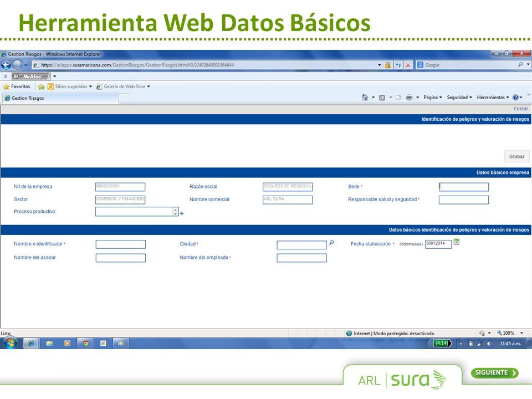Click the add-to-favorites bar star icon
This screenshot has width=532, height=399.
(41, 86)
